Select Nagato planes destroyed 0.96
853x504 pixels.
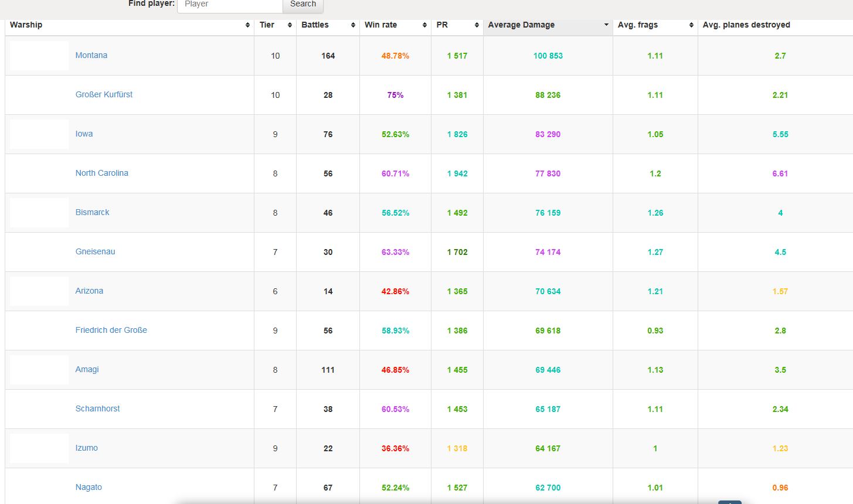(780, 488)
